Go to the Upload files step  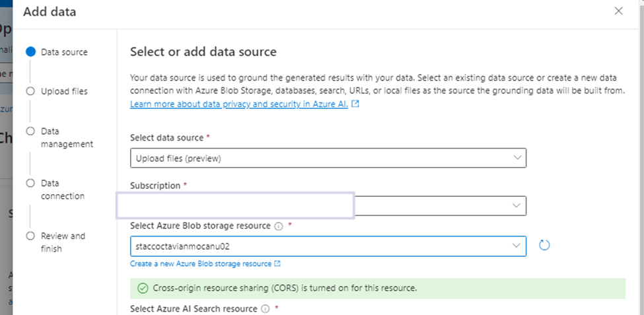click(64, 91)
